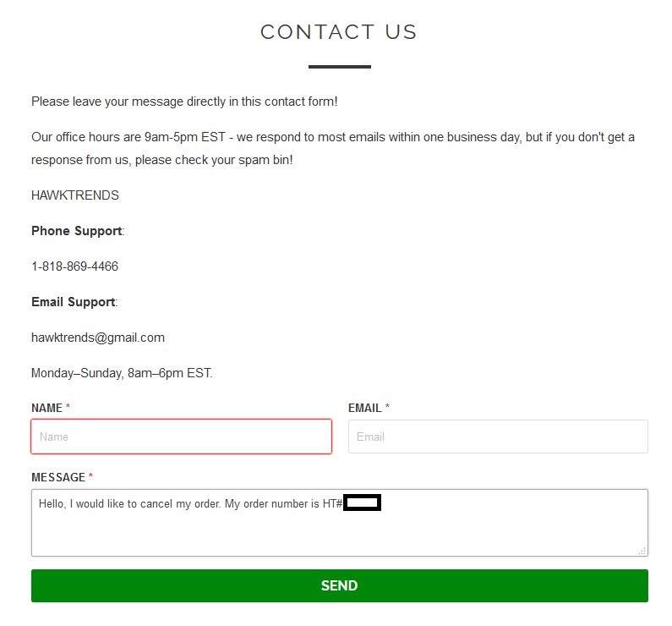Image resolution: width=672 pixels, height=626 pixels.
Task: Click the NAME field label
Action: click(x=46, y=408)
